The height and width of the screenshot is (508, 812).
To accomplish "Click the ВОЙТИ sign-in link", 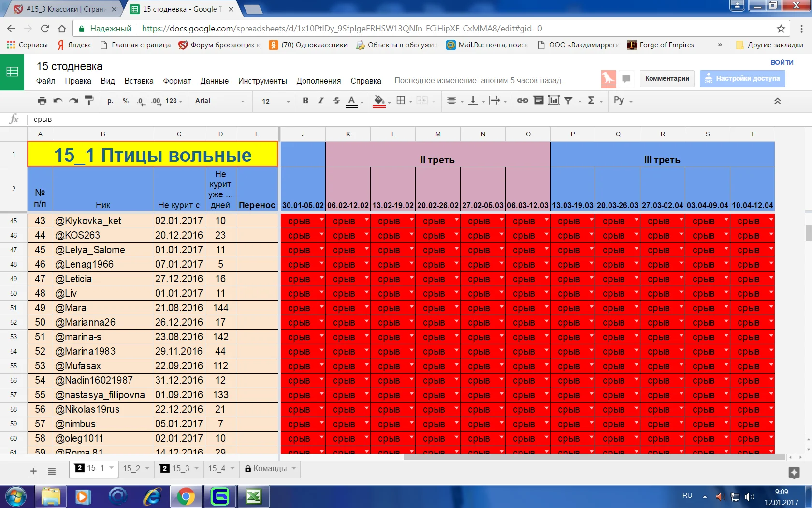I will tap(782, 62).
